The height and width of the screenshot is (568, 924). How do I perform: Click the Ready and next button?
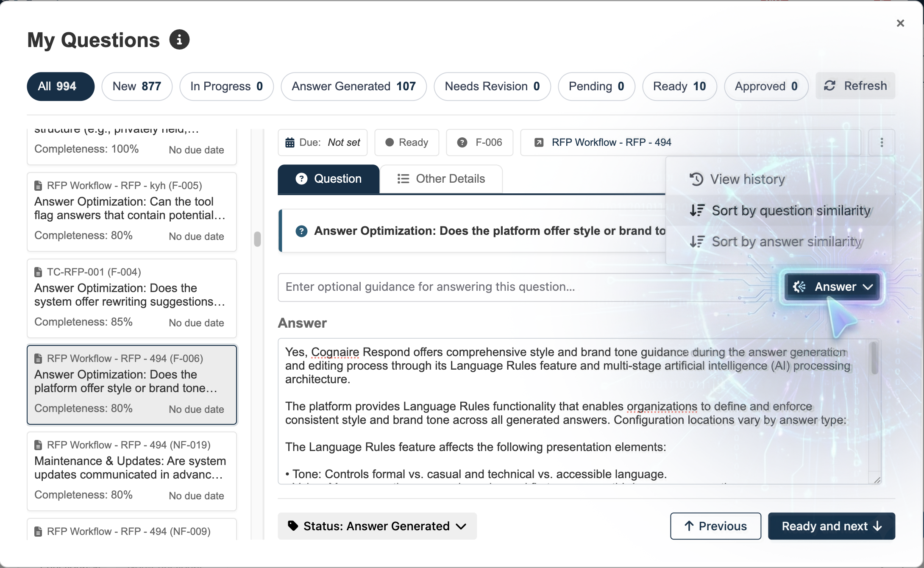[x=831, y=526]
